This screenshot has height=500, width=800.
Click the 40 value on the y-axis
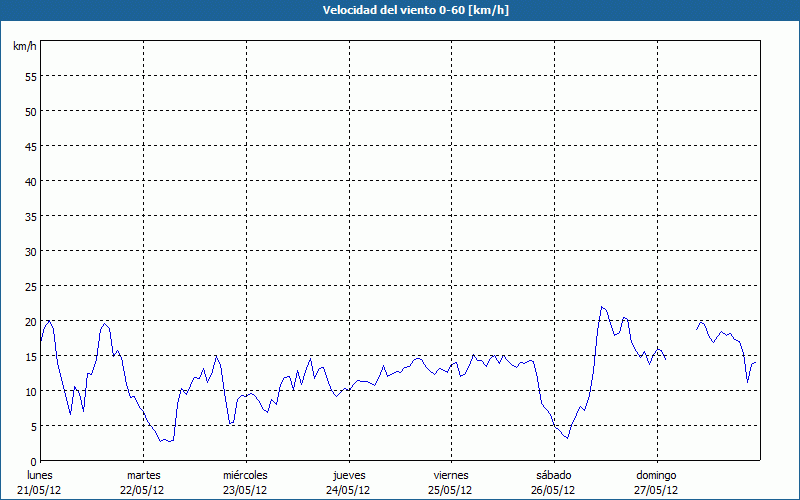pos(30,181)
